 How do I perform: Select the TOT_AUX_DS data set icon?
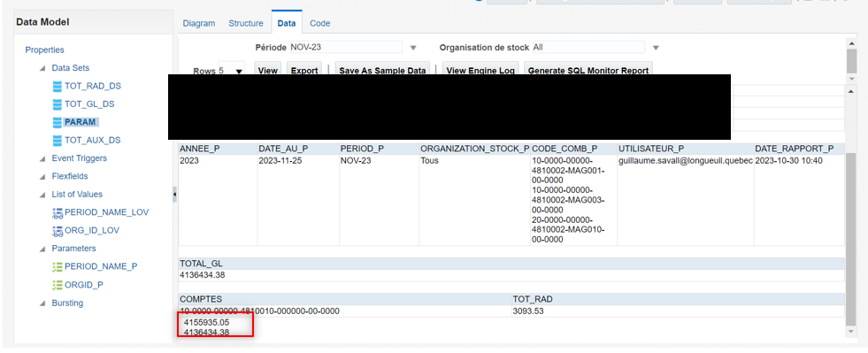point(57,140)
